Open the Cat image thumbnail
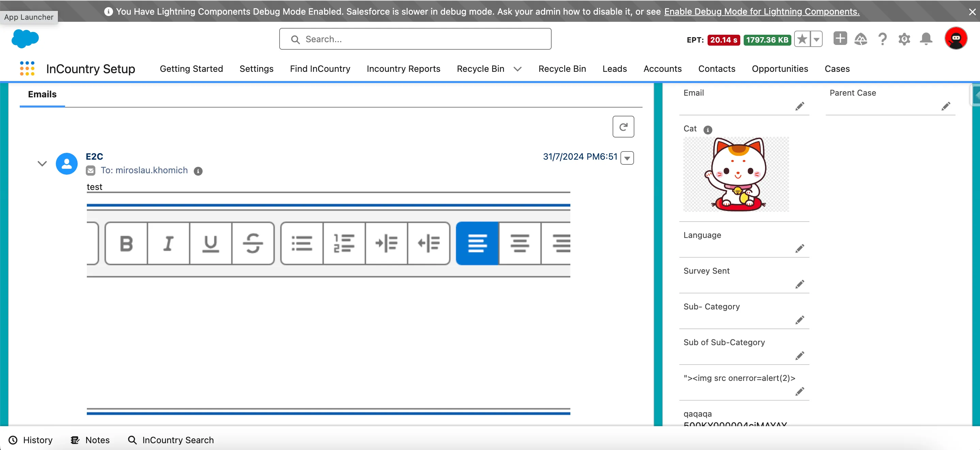 pos(736,175)
